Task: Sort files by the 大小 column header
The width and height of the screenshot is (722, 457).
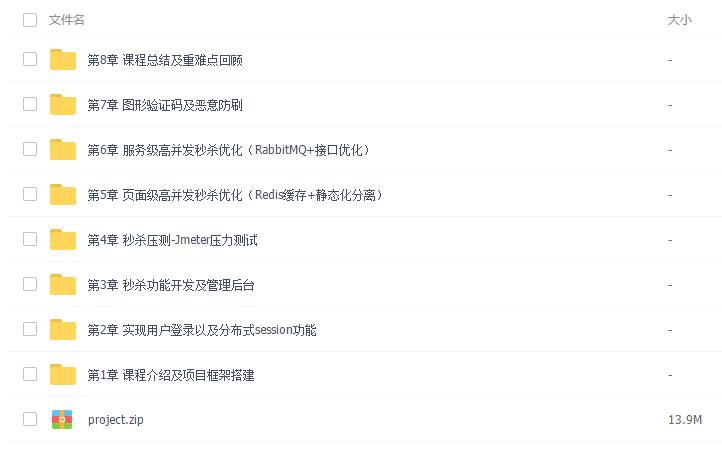Action: pyautogui.click(x=679, y=20)
